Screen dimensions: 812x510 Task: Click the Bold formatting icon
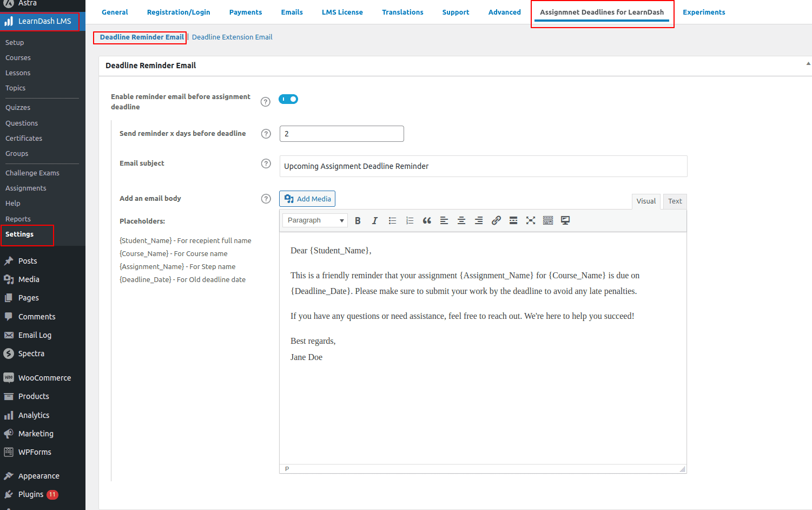358,220
